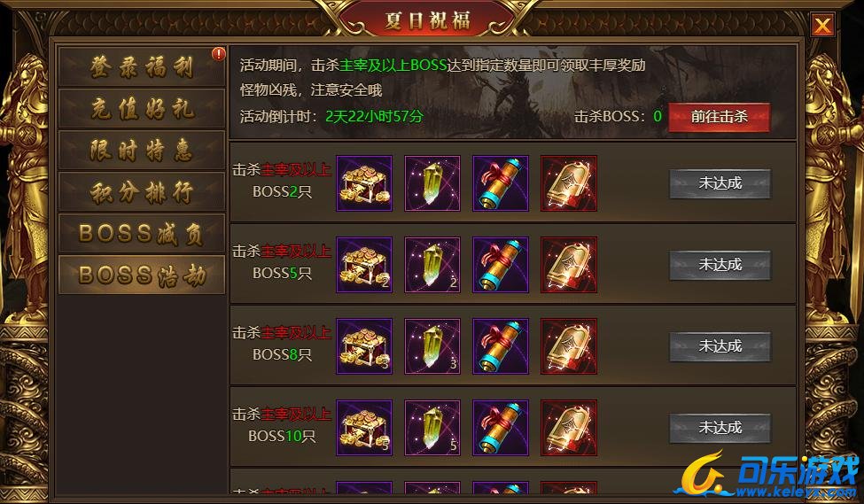
Task: Click the red 前往击杀 button
Action: tap(719, 117)
